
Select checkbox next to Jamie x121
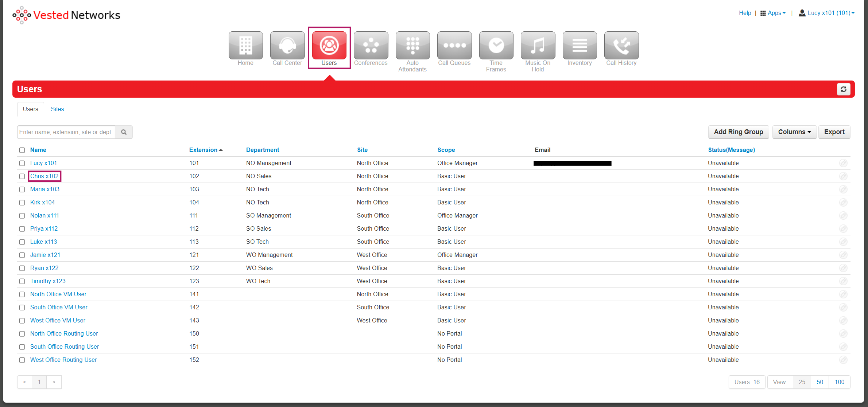pos(22,255)
